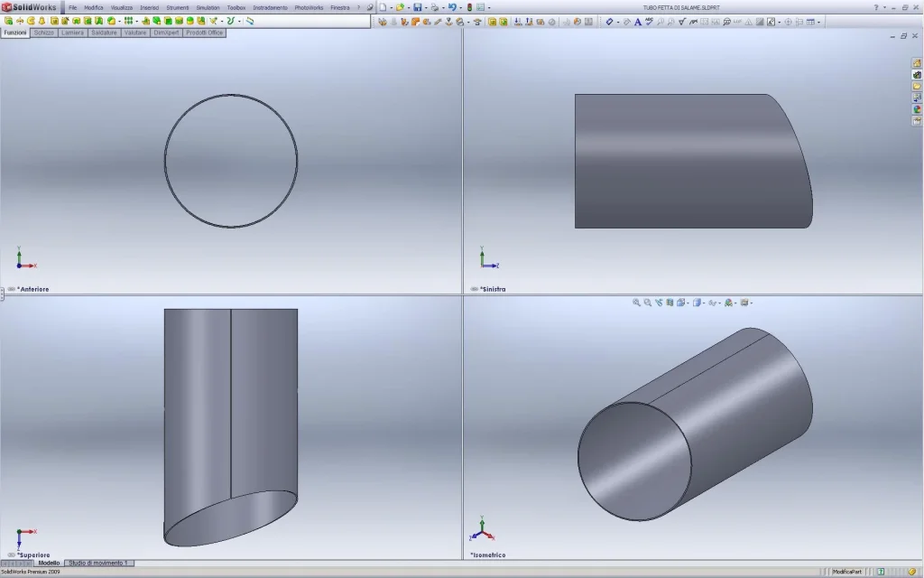Viewport: 924px width, 578px height.
Task: Open Appearances task pane icon
Action: tap(917, 109)
